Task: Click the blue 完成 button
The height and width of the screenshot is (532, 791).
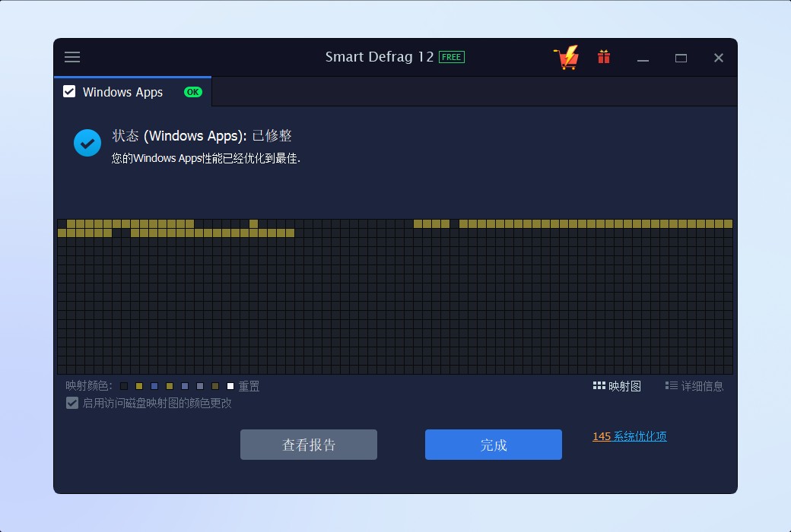Action: coord(494,445)
